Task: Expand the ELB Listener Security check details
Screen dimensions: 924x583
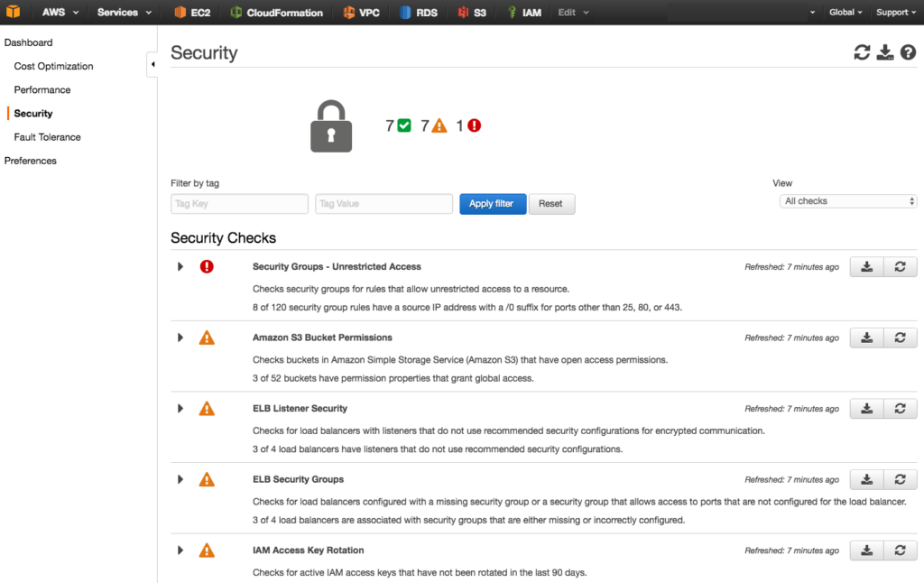Action: click(x=180, y=408)
